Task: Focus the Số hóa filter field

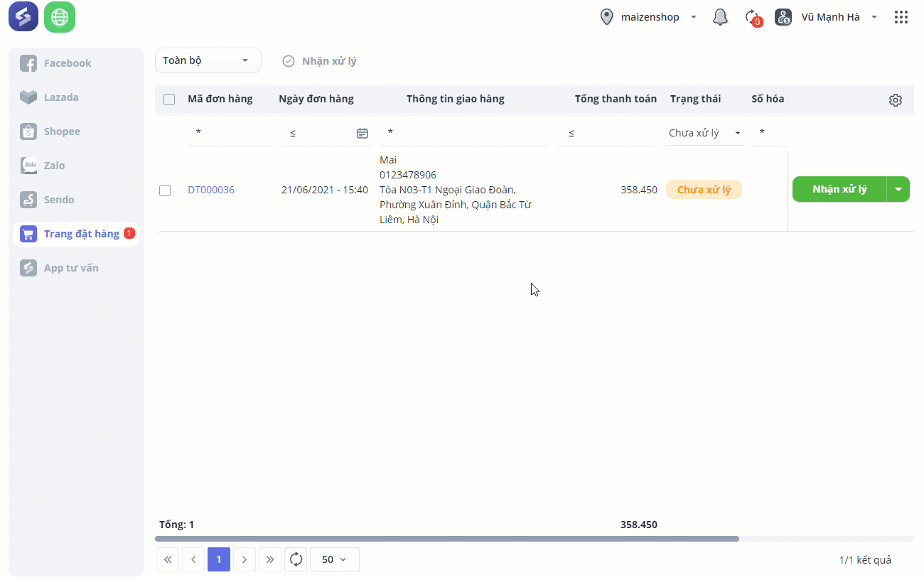Action: coord(769,133)
